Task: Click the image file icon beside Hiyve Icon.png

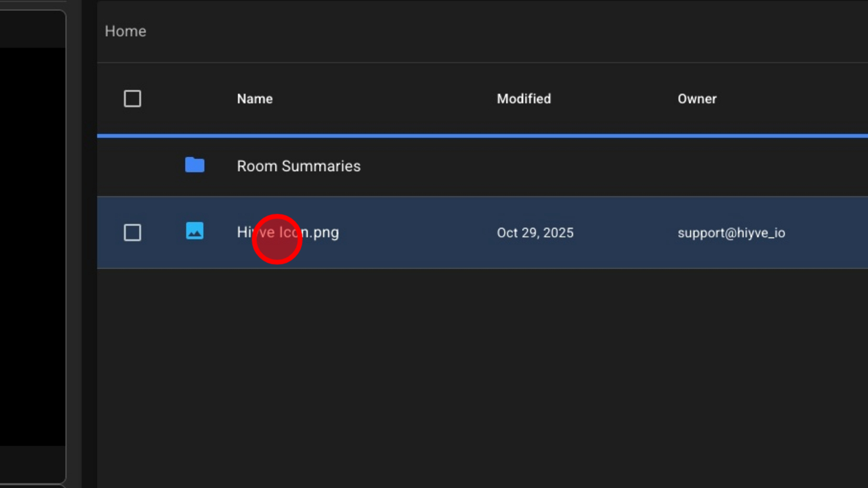Action: (195, 231)
